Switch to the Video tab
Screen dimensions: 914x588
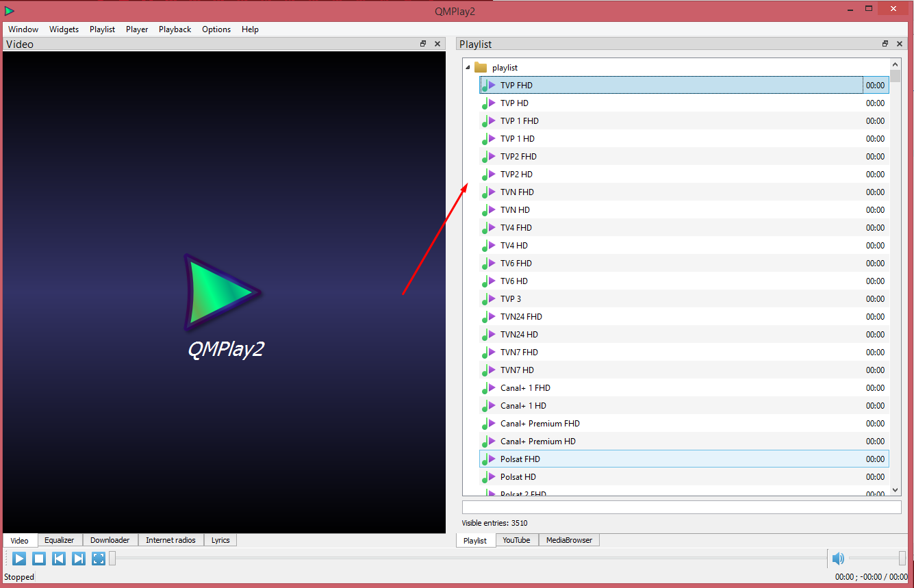coord(20,541)
